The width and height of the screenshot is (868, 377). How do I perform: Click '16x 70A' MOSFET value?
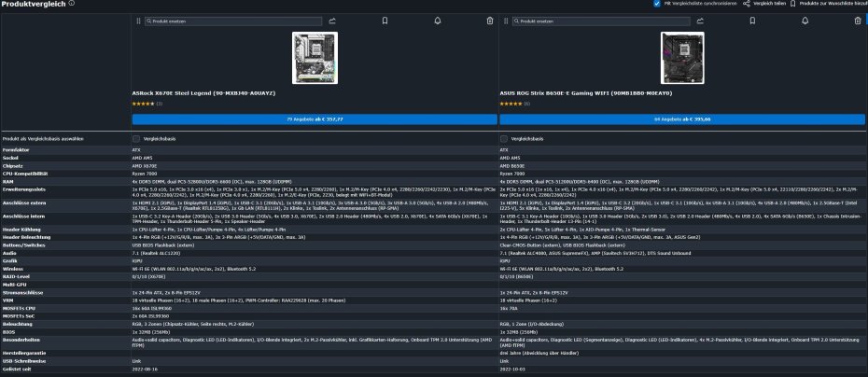pos(509,308)
